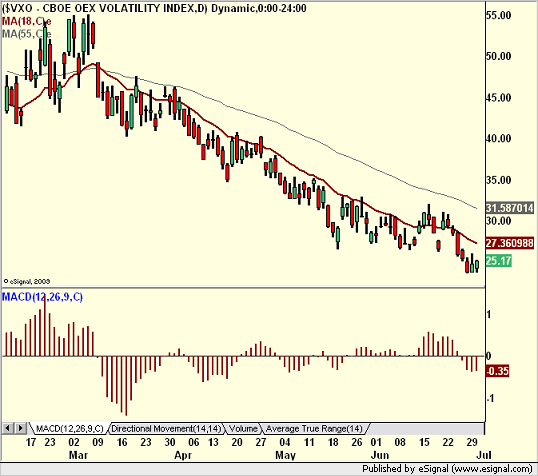
Task: Click the 35.00 price axis label
Action: [x=499, y=180]
